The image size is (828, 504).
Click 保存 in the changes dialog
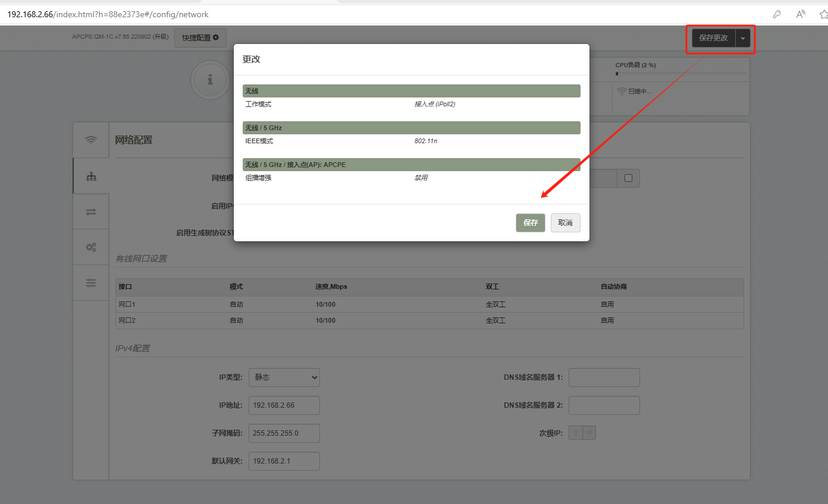tap(530, 223)
